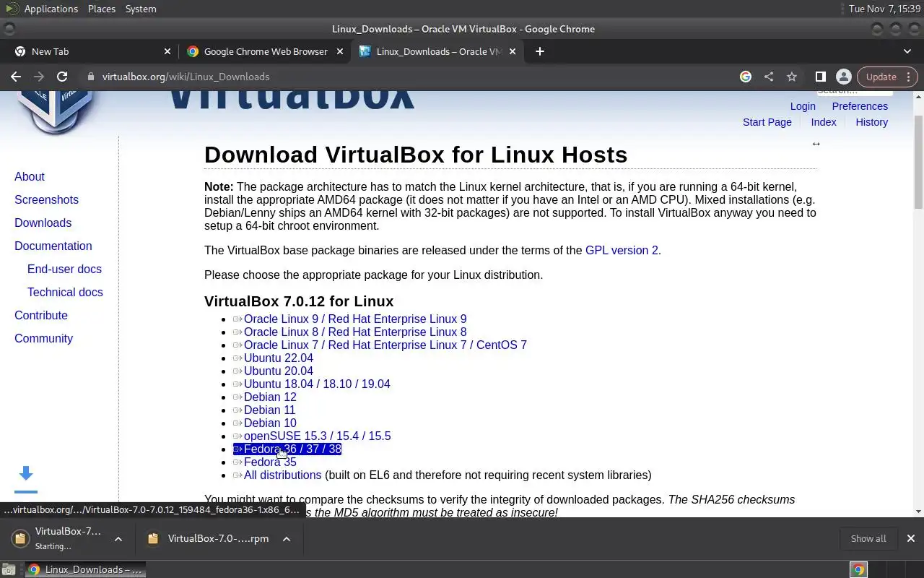
Task: Open About in the sidebar
Action: pyautogui.click(x=30, y=176)
